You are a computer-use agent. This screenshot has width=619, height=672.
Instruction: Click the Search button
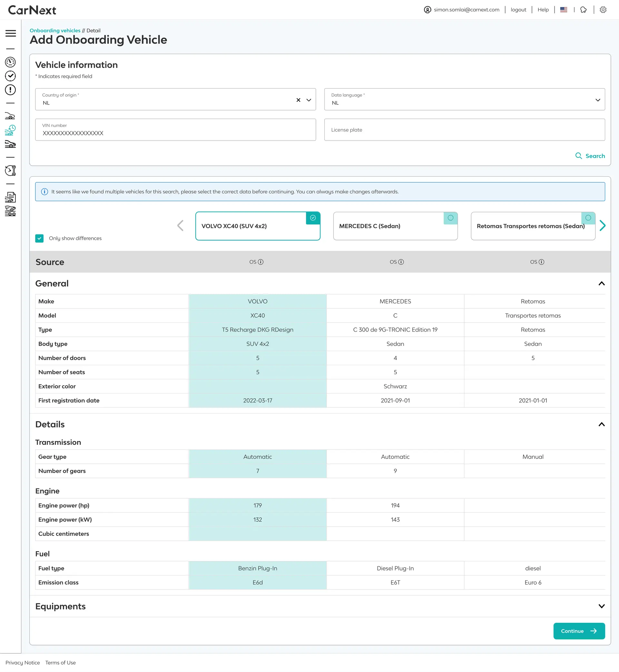pyautogui.click(x=590, y=156)
